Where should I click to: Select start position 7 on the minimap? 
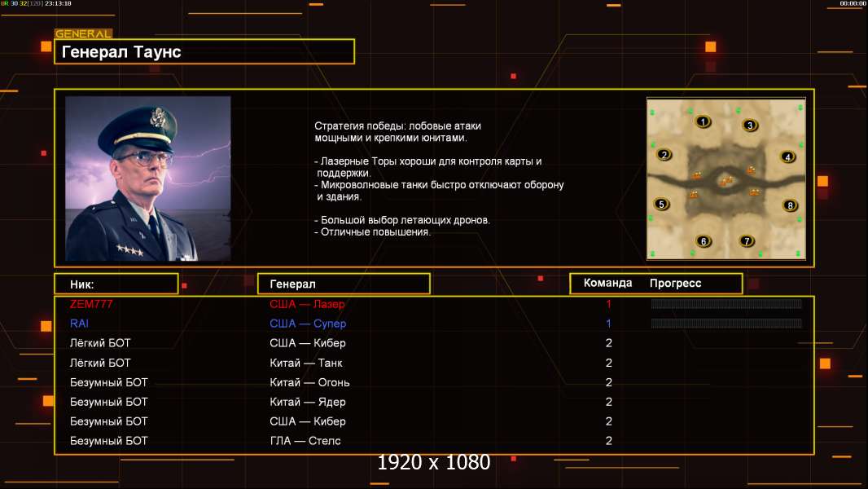[x=747, y=241]
